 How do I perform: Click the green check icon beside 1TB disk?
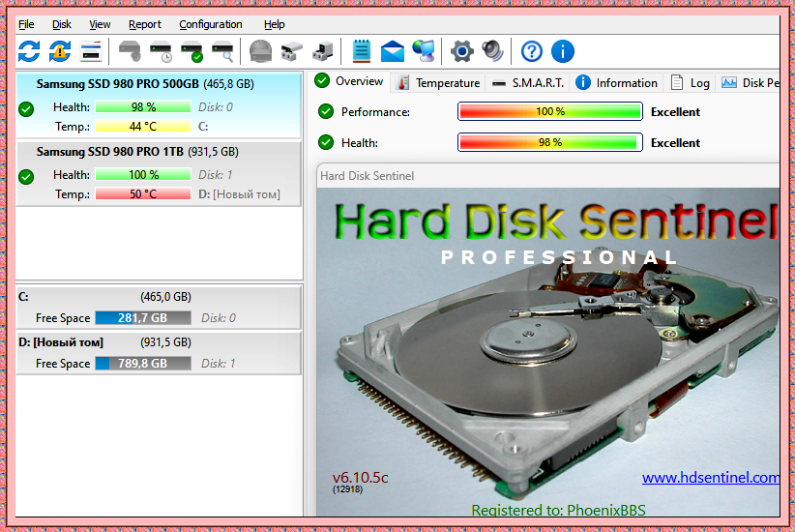click(x=26, y=177)
